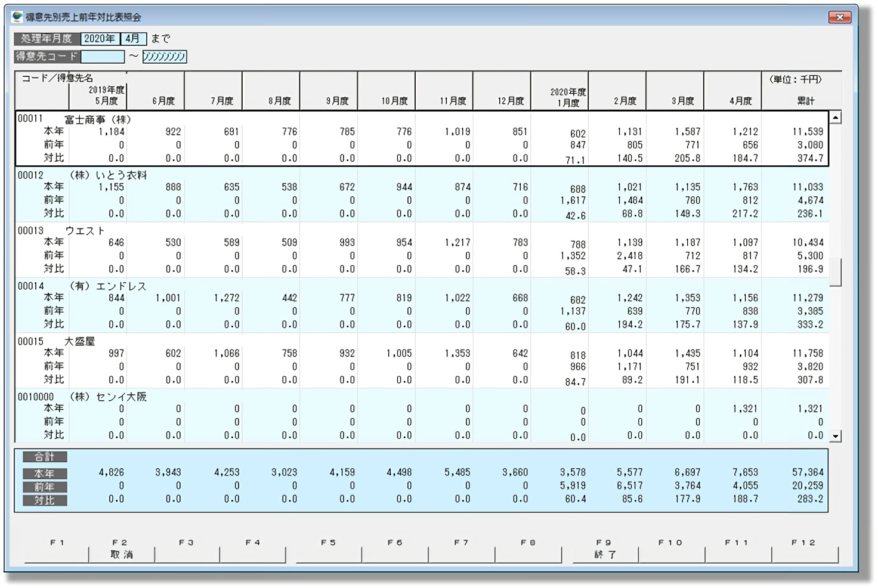
Task: Click the 累計 column header
Action: click(806, 101)
